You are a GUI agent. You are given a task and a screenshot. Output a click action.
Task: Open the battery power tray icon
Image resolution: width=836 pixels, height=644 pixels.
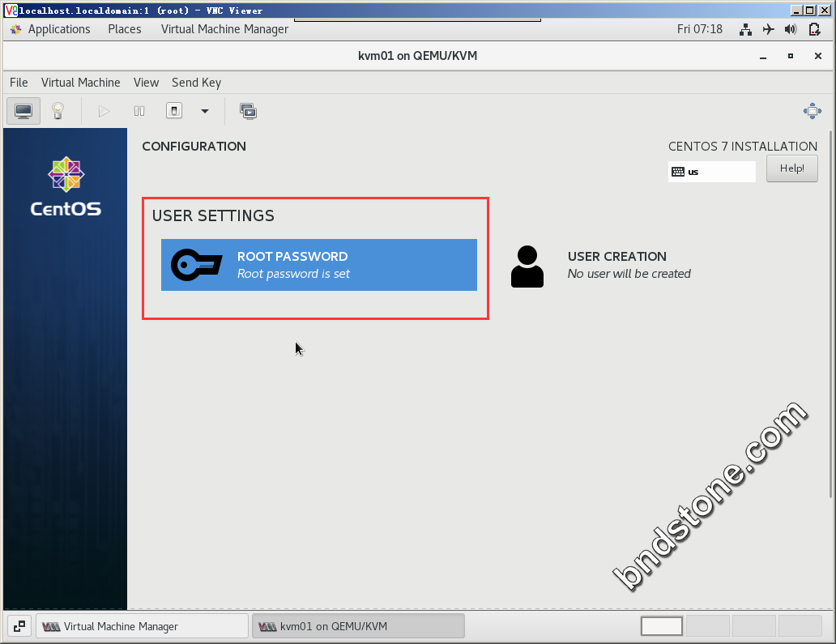(x=814, y=29)
